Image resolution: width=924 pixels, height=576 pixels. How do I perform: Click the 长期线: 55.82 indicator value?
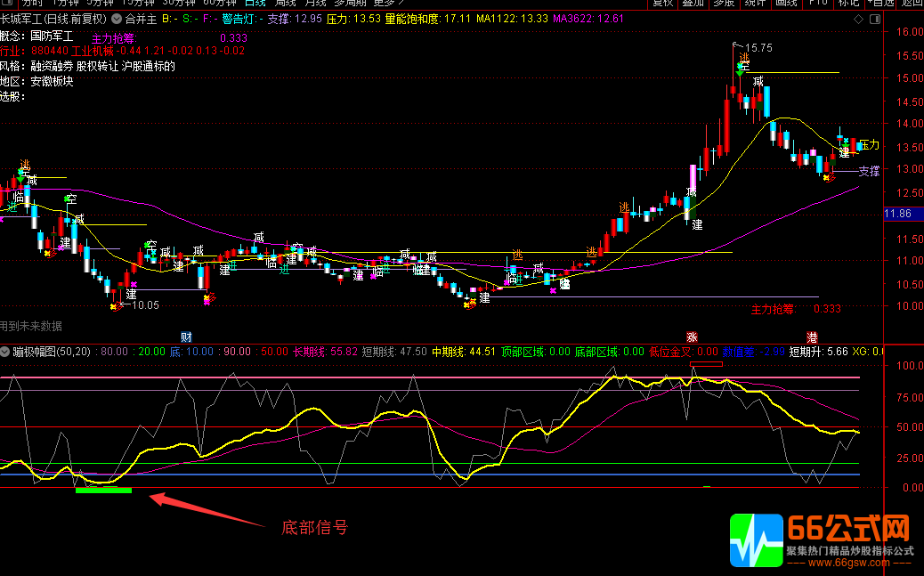(x=325, y=352)
